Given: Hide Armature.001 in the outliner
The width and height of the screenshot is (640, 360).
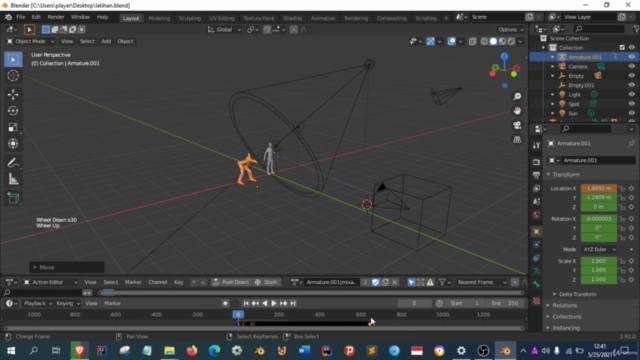Looking at the screenshot, I should [x=631, y=57].
